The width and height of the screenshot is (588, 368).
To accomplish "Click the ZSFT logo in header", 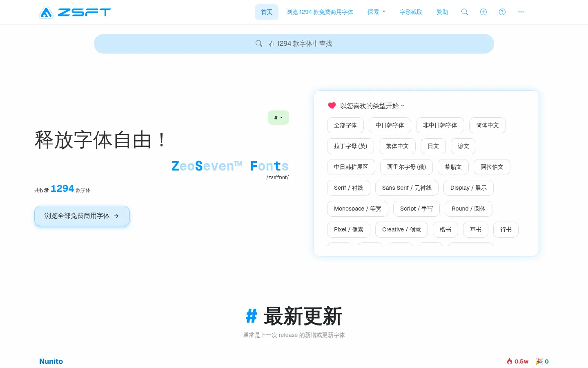I will click(75, 12).
